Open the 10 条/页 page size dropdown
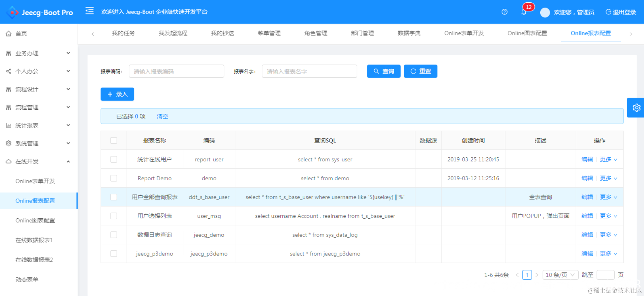644x296 pixels. [x=560, y=275]
